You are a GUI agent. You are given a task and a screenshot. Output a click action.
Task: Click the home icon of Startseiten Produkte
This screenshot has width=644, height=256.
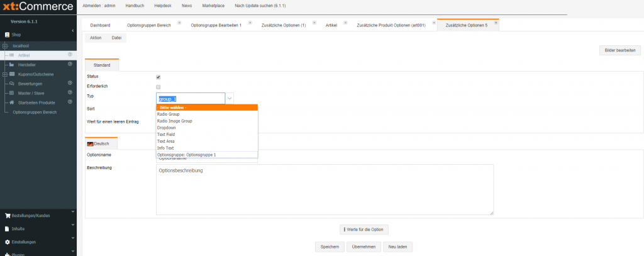(x=11, y=102)
